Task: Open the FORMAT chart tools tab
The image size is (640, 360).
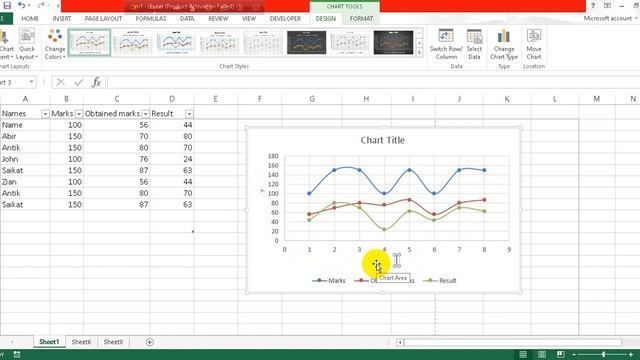Action: pyautogui.click(x=361, y=19)
